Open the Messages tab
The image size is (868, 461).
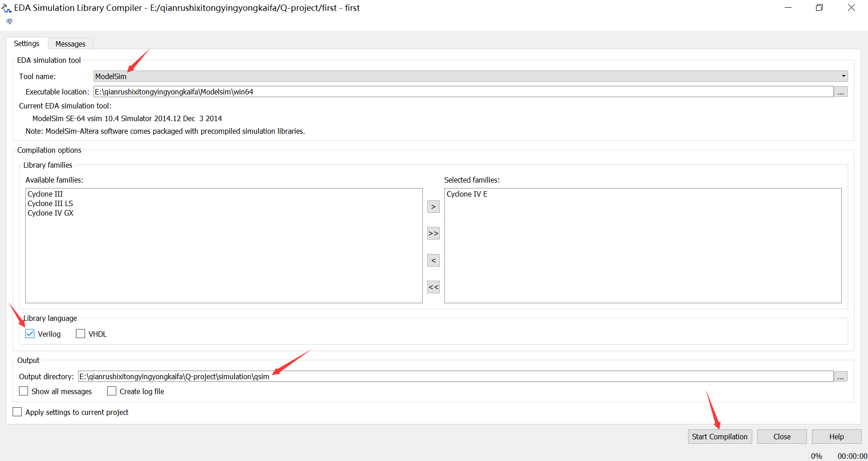coord(71,44)
